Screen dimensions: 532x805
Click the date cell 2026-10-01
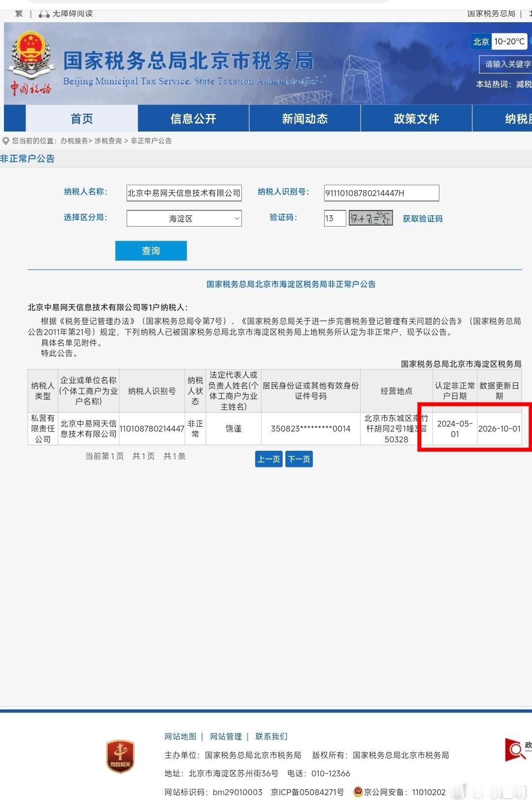point(499,429)
